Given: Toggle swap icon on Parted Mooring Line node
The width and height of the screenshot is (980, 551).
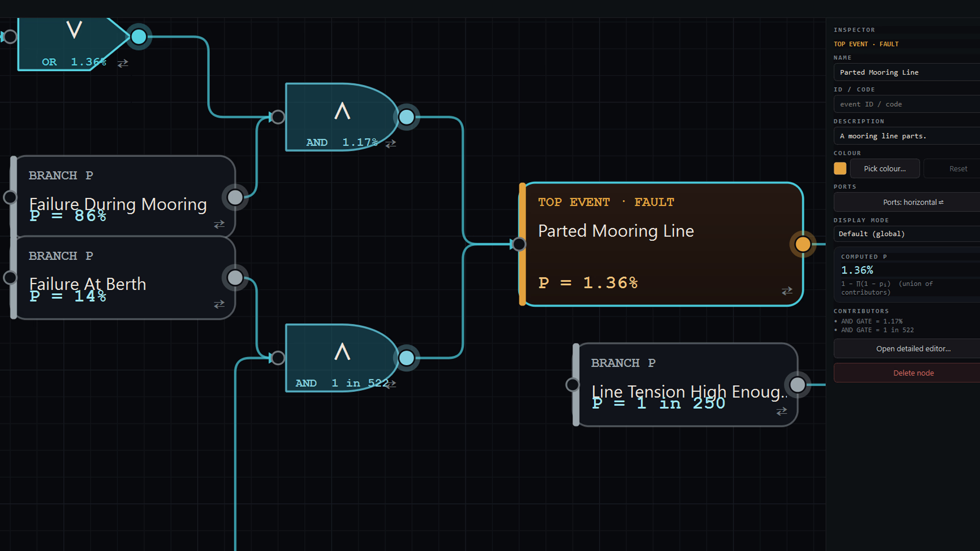Looking at the screenshot, I should point(787,291).
